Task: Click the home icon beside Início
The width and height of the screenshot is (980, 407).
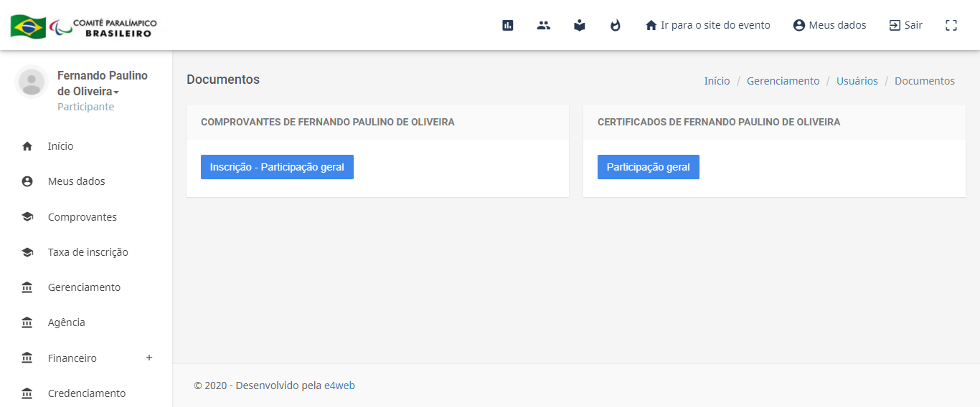Action: pos(27,146)
